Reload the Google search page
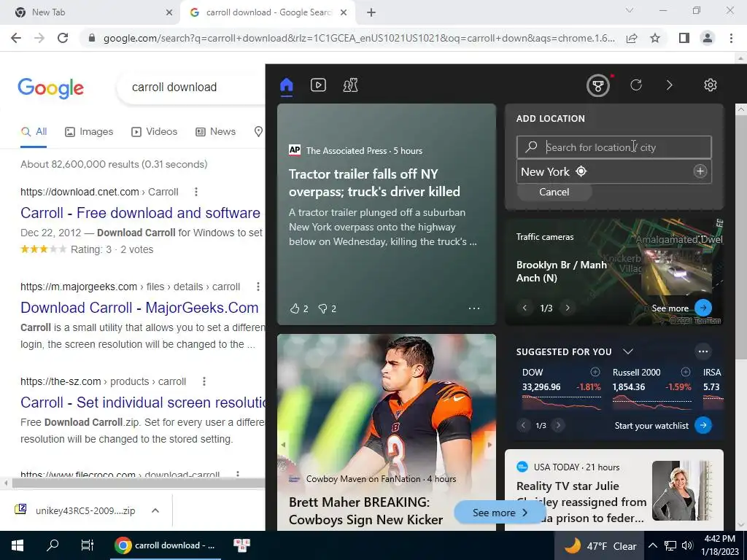The width and height of the screenshot is (747, 560). pos(63,38)
